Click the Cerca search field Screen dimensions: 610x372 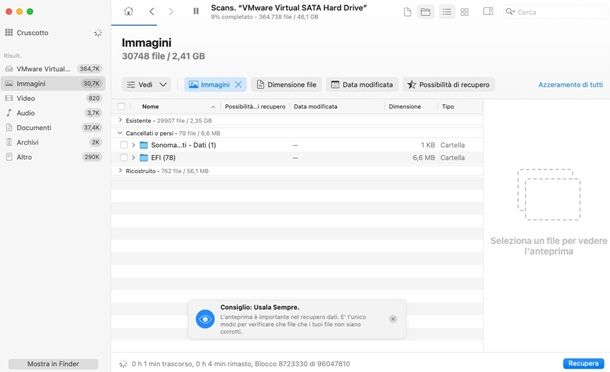click(x=556, y=12)
